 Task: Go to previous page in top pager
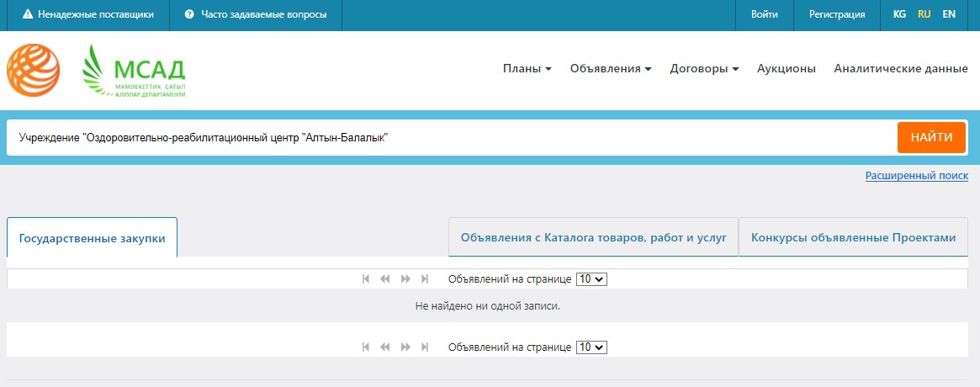point(385,278)
